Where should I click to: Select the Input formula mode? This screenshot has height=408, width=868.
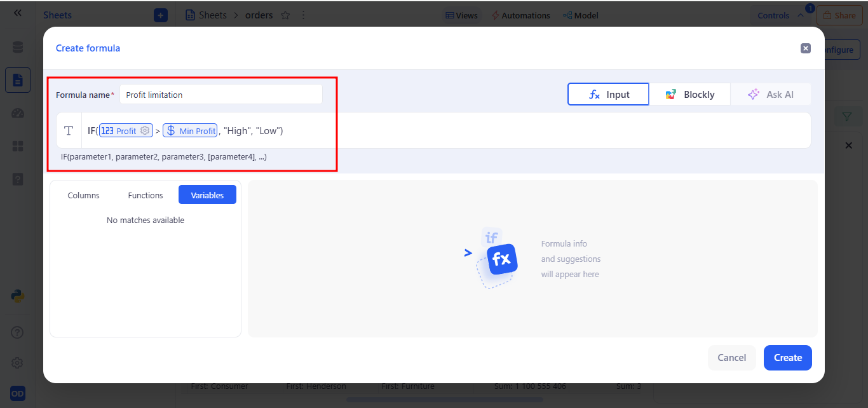pyautogui.click(x=608, y=95)
